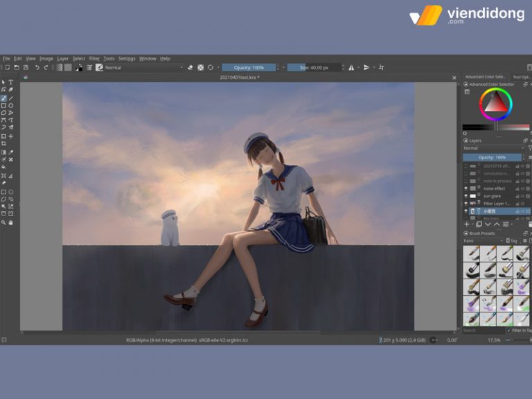Toggle vertical mirror tool
The width and height of the screenshot is (532, 399).
pyautogui.click(x=366, y=67)
